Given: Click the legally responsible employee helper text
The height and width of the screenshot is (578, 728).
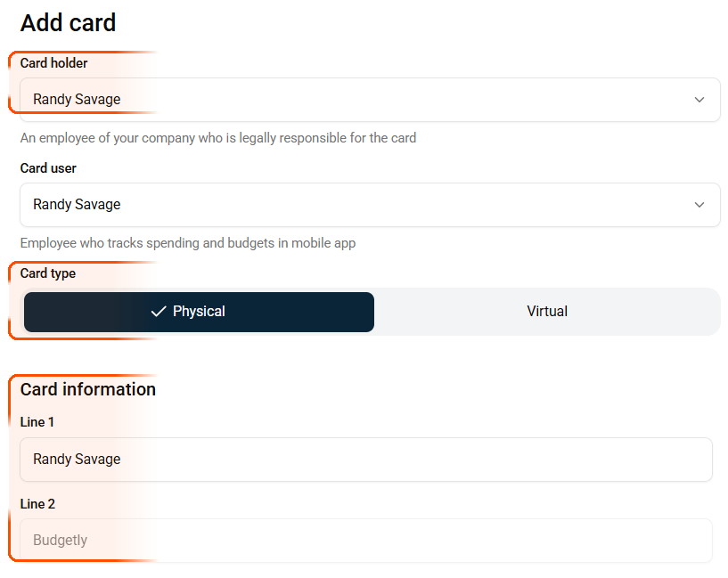Looking at the screenshot, I should 218,138.
